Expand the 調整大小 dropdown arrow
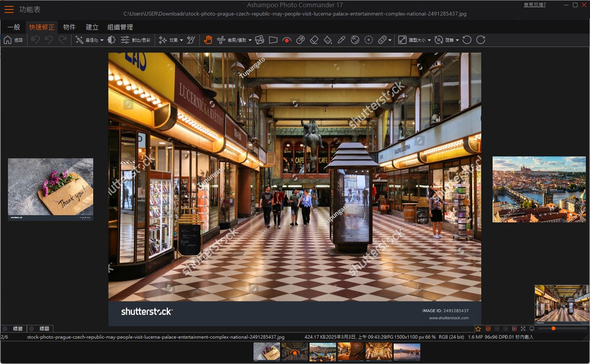This screenshot has height=364, width=590. click(x=429, y=41)
